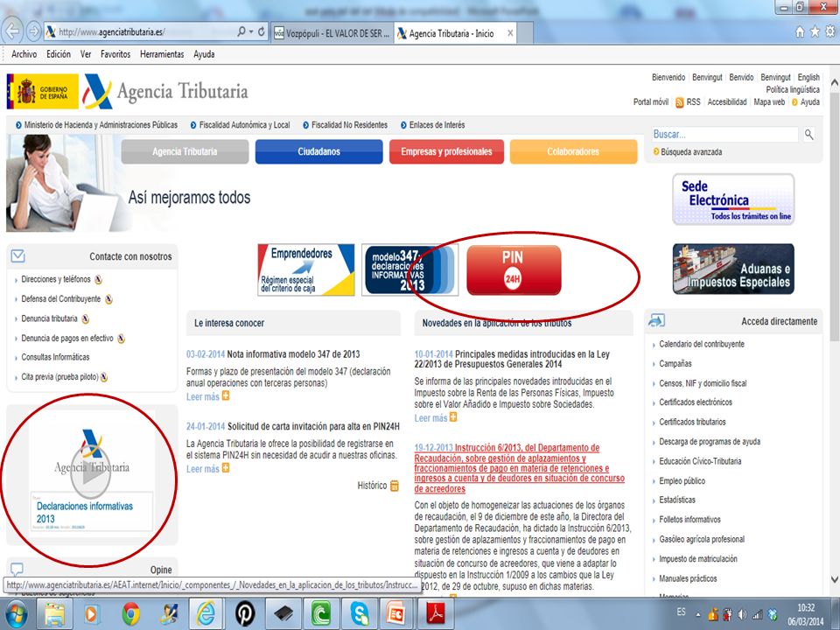This screenshot has width=840, height=630.
Task: Open the address bar search dropdown arrow
Action: [x=251, y=31]
